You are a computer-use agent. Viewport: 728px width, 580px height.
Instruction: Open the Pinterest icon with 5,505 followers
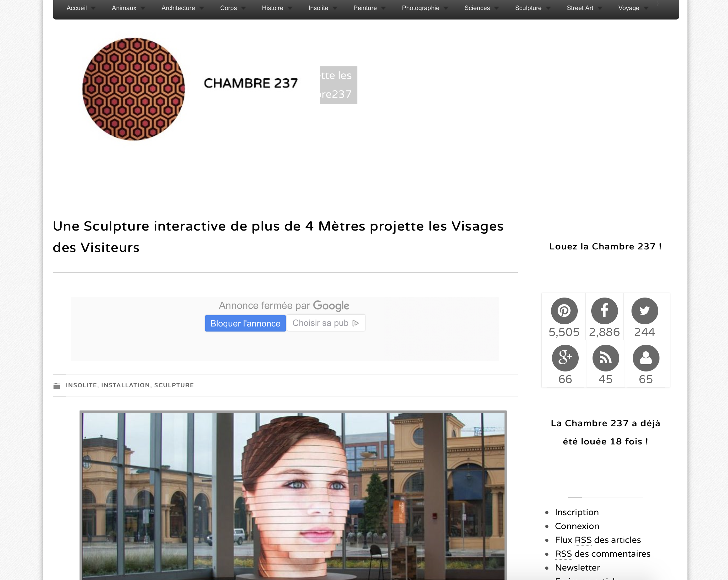pos(564,311)
